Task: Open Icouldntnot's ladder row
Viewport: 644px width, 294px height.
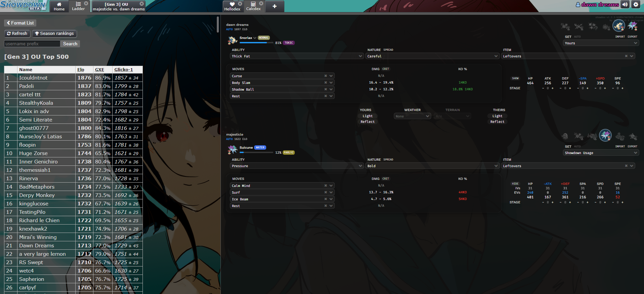Action: pos(73,78)
